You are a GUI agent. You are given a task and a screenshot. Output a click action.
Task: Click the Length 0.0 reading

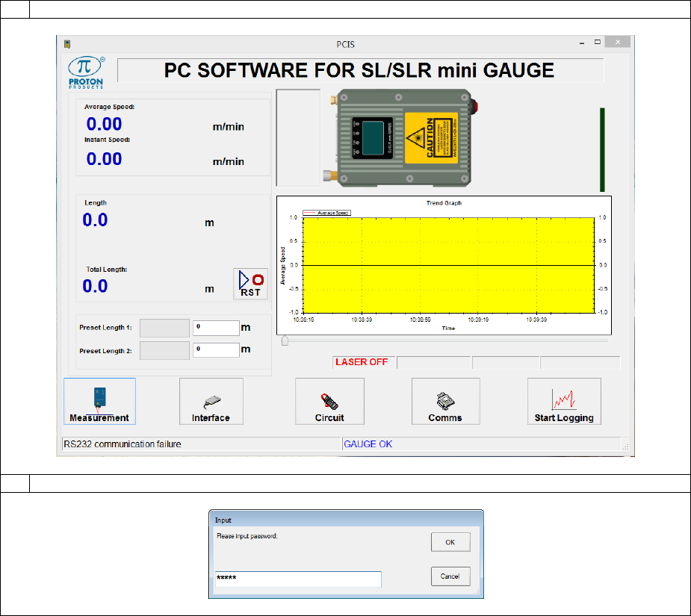95,220
